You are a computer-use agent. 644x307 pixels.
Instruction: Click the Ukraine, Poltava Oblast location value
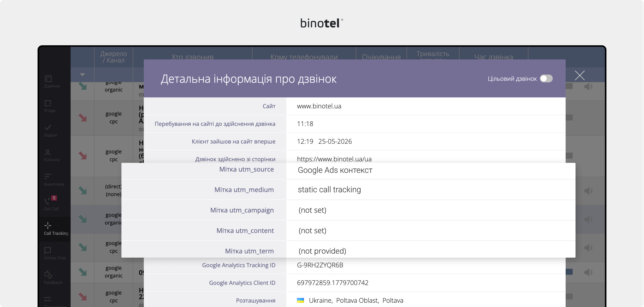click(x=356, y=300)
